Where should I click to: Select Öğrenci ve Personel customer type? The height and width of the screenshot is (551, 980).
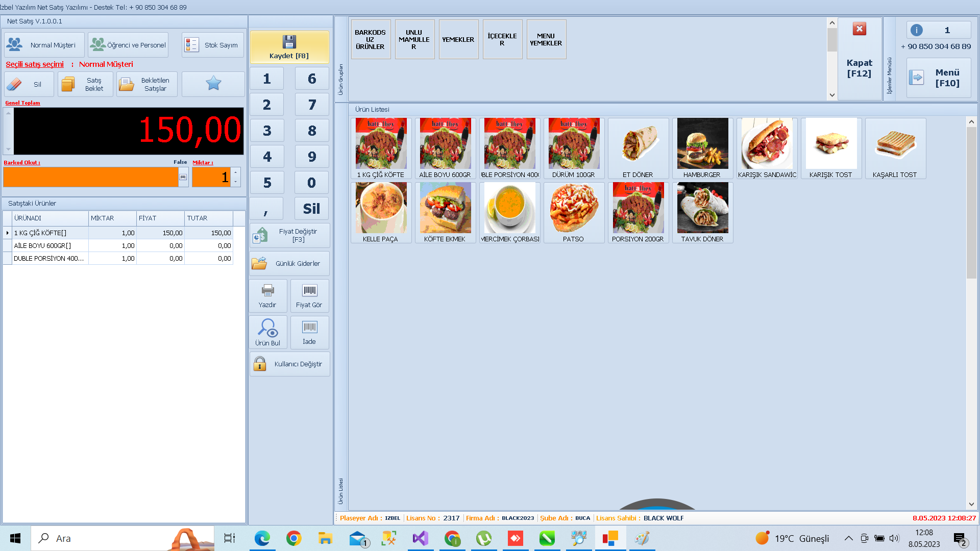pyautogui.click(x=128, y=45)
